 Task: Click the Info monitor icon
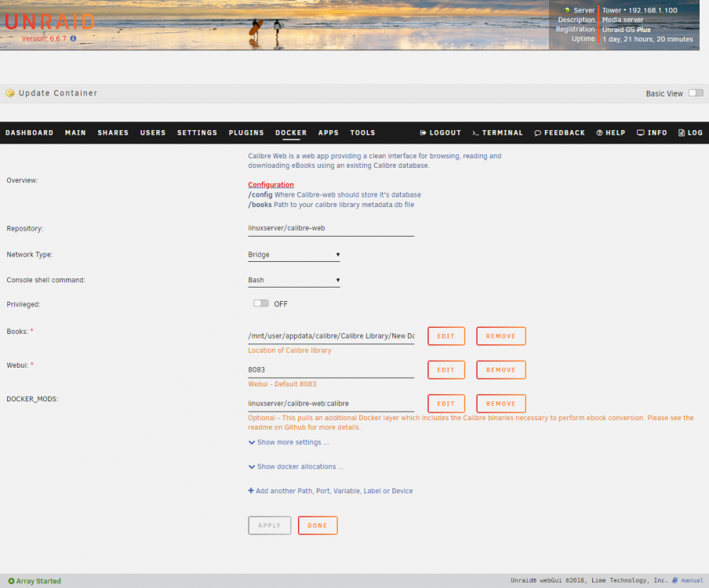640,132
